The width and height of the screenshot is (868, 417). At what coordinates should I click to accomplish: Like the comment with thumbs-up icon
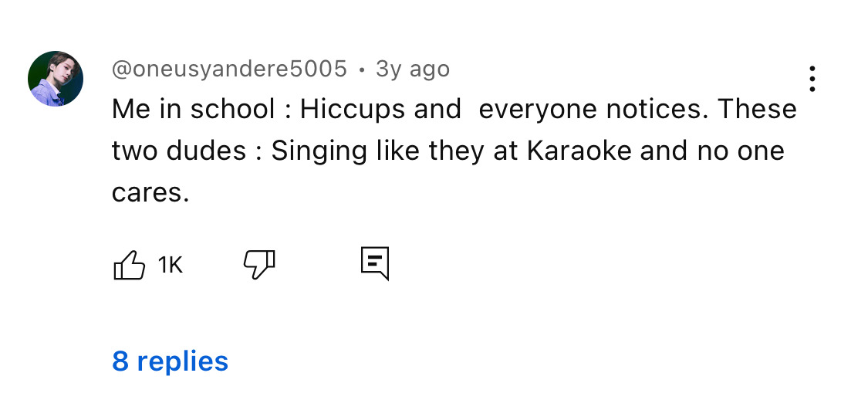(x=130, y=265)
